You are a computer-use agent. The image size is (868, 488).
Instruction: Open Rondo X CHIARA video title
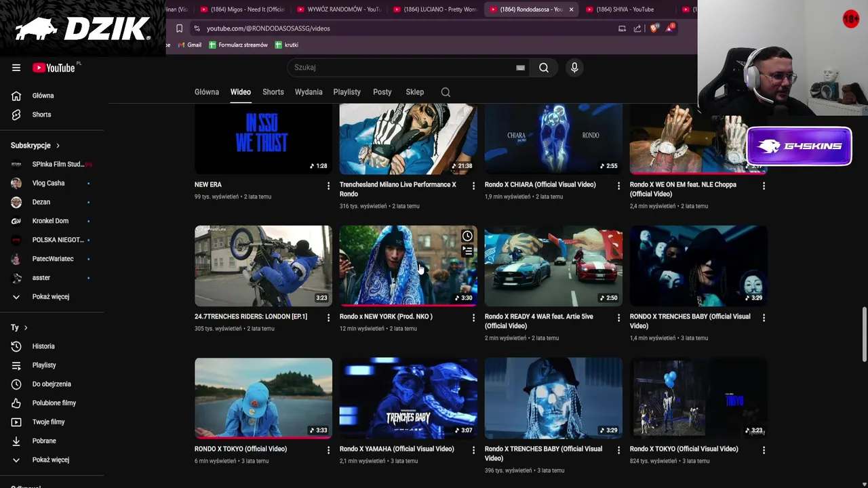click(x=540, y=184)
